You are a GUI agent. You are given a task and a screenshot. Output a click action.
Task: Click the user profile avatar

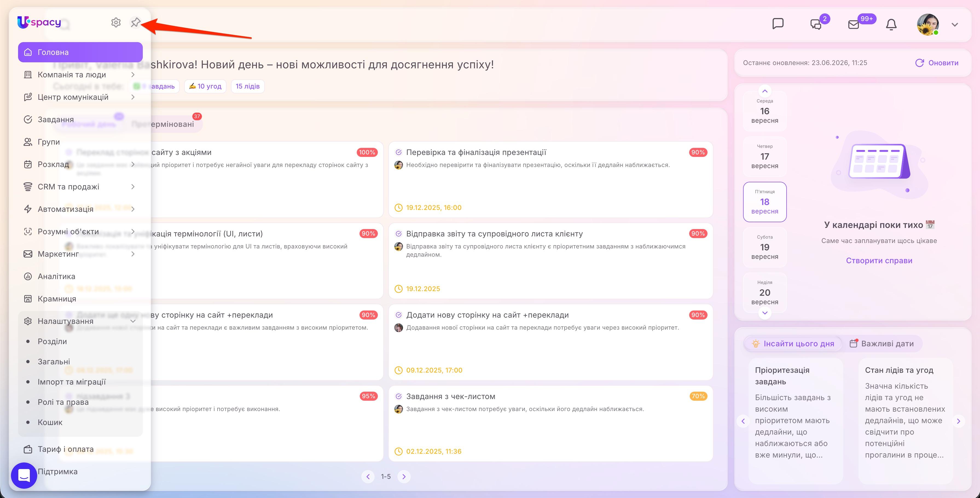928,24
